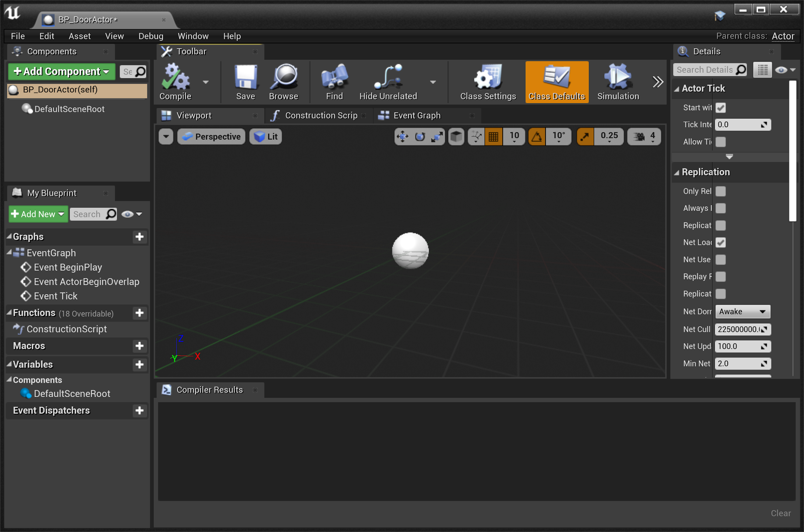Enable the Always Relevant checkbox
The image size is (804, 532).
coord(720,208)
